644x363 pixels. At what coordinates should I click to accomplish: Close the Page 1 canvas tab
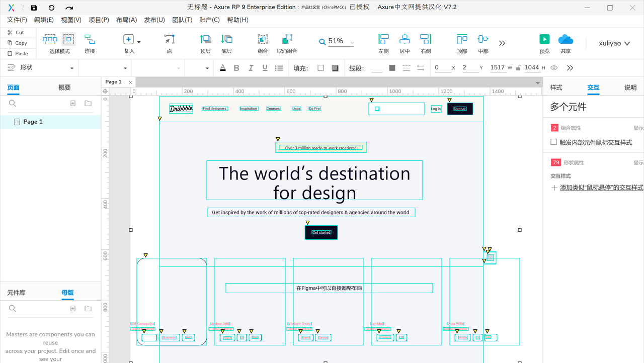tap(130, 82)
